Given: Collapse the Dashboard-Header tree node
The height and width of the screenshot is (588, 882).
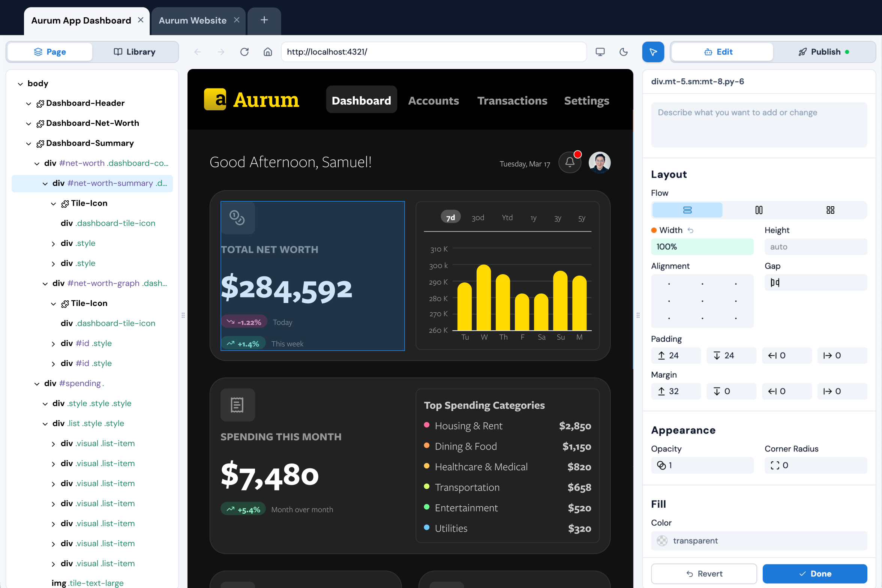Looking at the screenshot, I should 28,103.
